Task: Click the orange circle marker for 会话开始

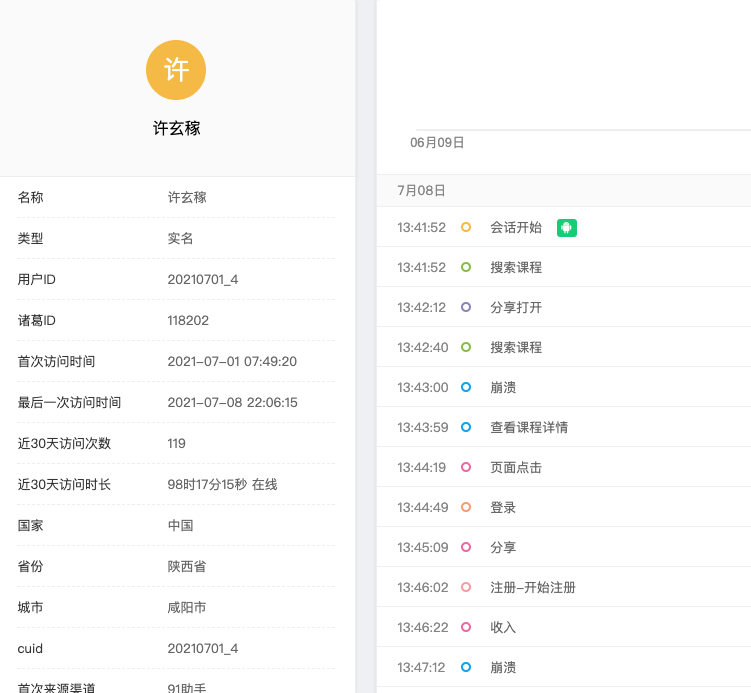Action: click(466, 227)
